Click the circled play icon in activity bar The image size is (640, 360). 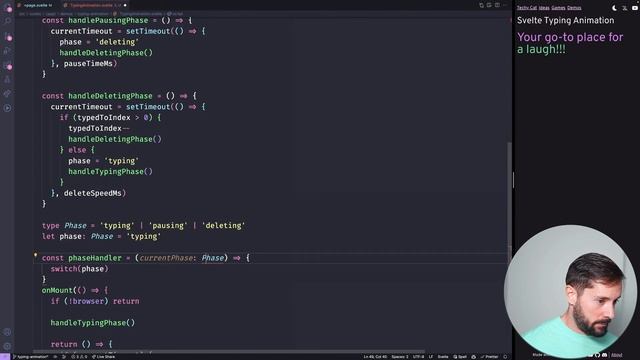point(7,108)
